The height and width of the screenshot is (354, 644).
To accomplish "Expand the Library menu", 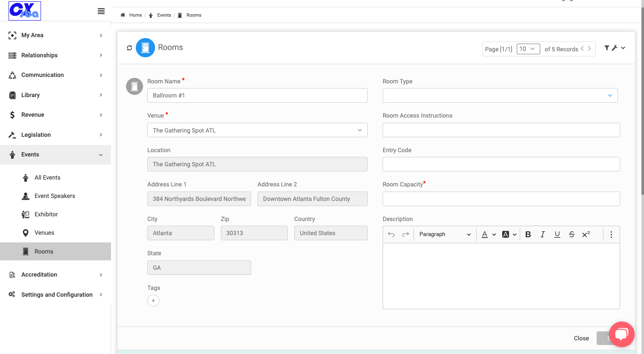I will (x=56, y=95).
